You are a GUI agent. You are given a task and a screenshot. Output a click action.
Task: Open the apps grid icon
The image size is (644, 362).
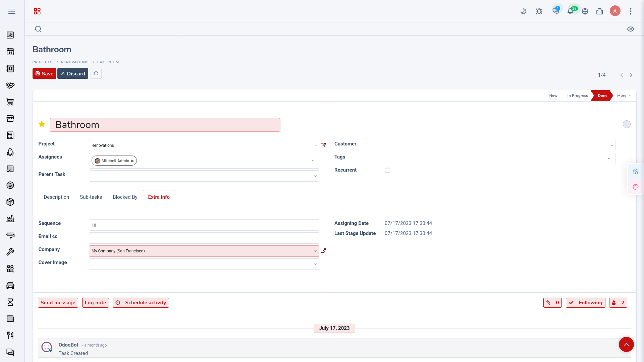37,11
